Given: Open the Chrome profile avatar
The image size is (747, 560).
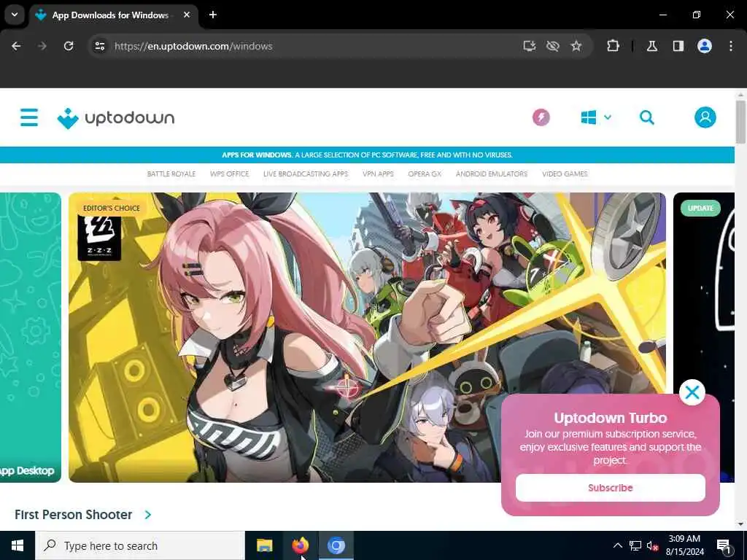Looking at the screenshot, I should [x=705, y=46].
